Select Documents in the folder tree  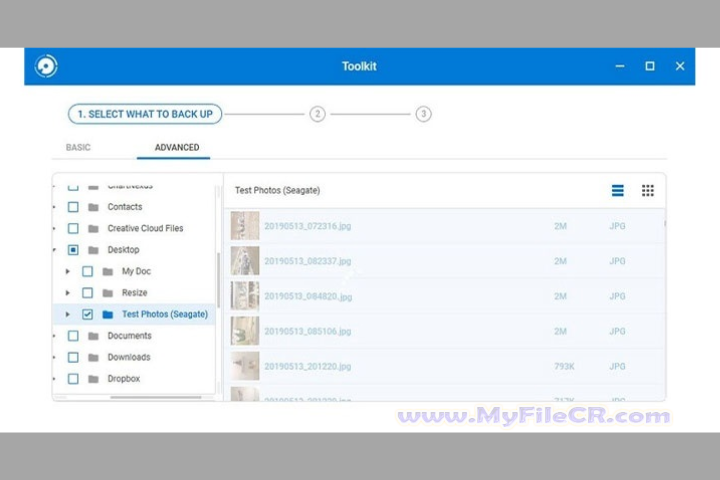click(129, 336)
